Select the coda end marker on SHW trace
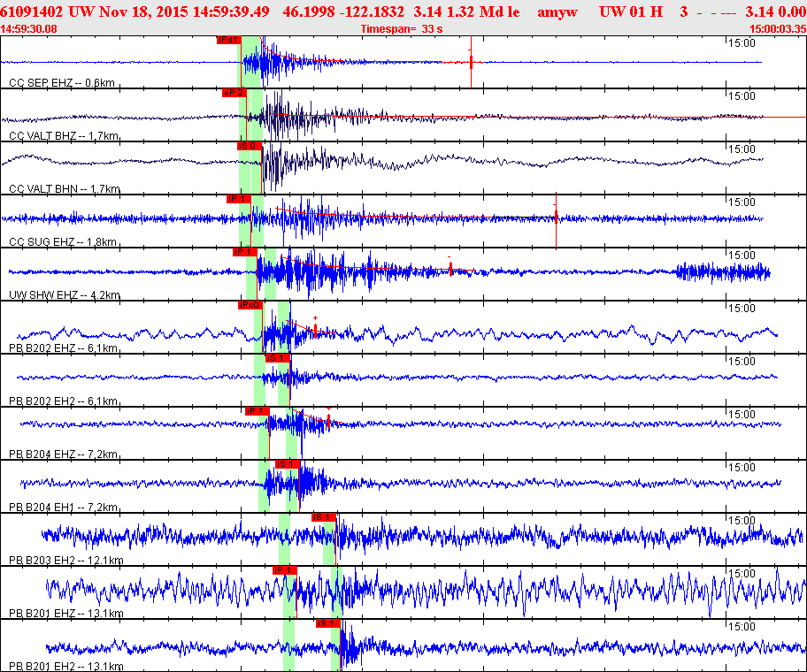This screenshot has height=672, width=807. [x=450, y=269]
